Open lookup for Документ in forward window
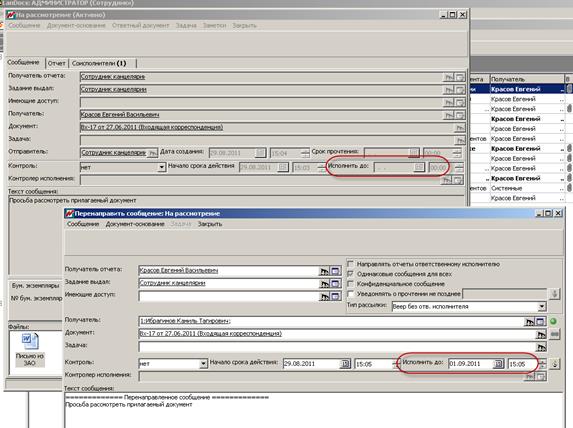 coord(541,334)
